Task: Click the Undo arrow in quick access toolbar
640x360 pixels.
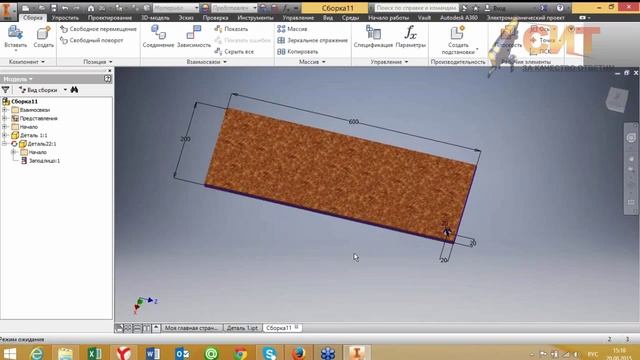Action: pos(65,8)
